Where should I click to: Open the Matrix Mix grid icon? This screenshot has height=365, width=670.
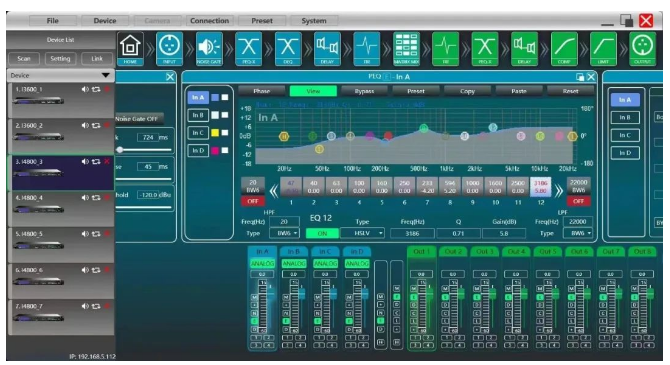click(x=406, y=48)
